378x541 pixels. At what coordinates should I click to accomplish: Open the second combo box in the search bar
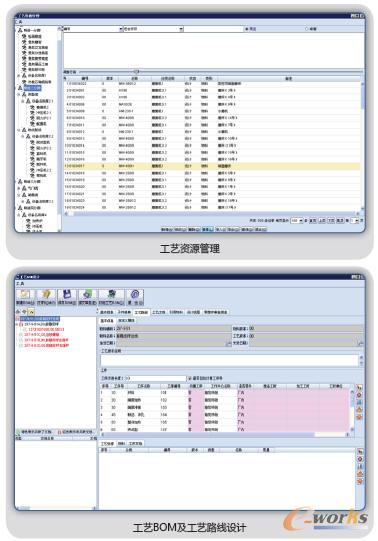click(153, 29)
